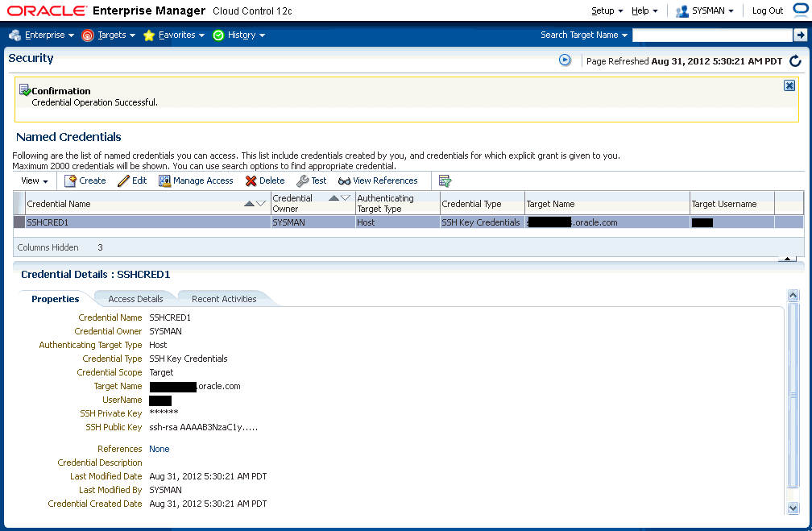Open the Search Target Name dropdown

584,35
